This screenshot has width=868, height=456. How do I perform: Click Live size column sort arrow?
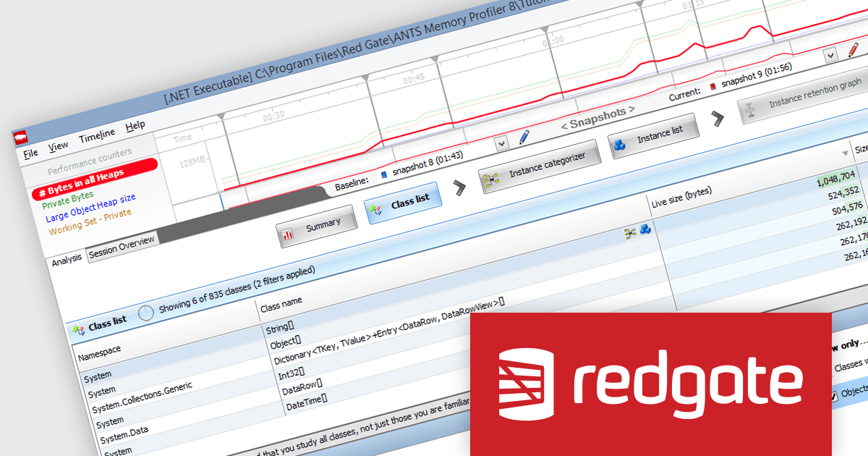pos(844,153)
